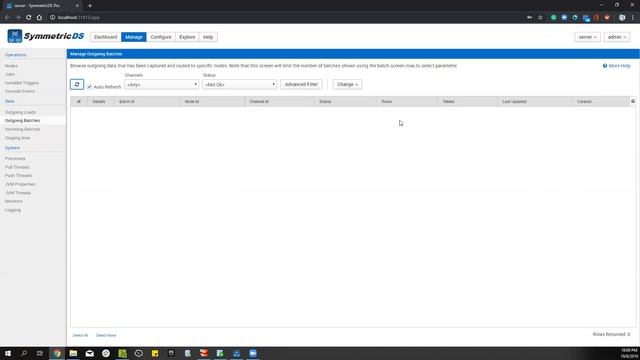Open the Explore tab
Image resolution: width=640 pixels, height=360 pixels.
187,37
